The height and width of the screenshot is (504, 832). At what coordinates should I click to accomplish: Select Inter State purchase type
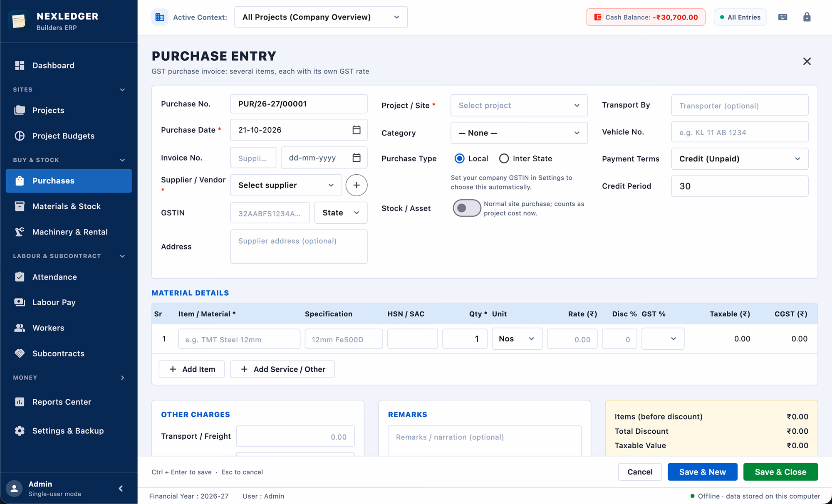[504, 158]
